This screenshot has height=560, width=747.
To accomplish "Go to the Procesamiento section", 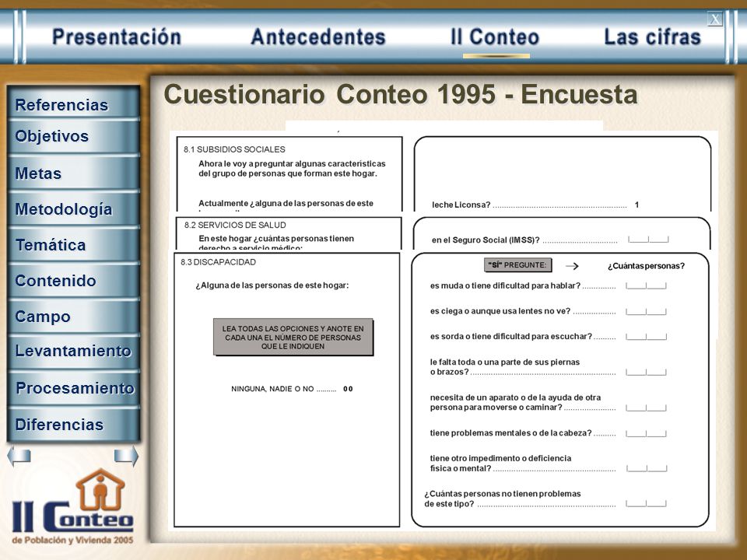I will pyautogui.click(x=74, y=387).
